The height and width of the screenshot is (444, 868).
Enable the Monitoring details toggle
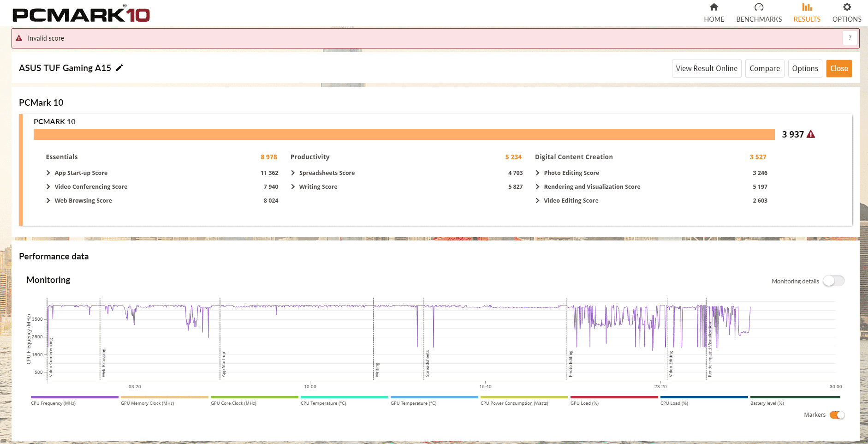tap(833, 281)
